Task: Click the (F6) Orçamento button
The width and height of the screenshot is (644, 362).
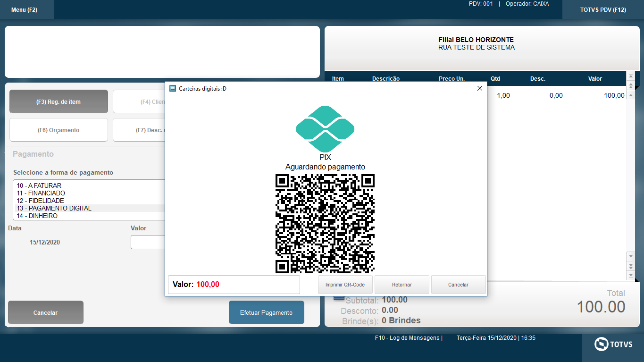Action: 59,130
